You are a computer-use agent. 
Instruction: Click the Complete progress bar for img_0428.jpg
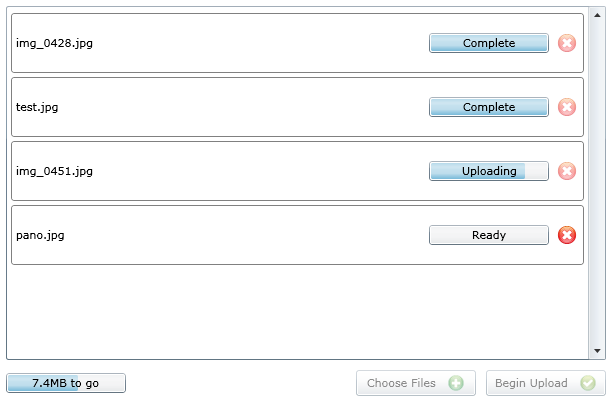tap(489, 43)
